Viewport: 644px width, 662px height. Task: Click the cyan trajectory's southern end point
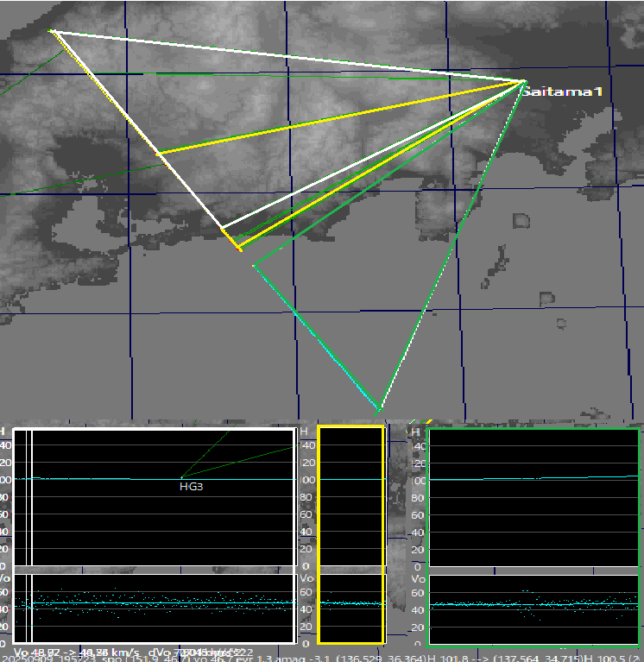379,407
